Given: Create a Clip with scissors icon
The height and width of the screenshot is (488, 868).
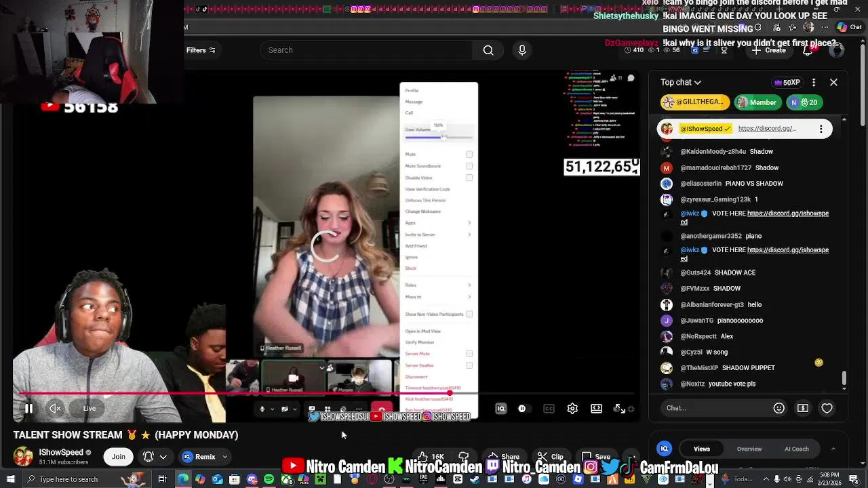Looking at the screenshot, I should (550, 457).
